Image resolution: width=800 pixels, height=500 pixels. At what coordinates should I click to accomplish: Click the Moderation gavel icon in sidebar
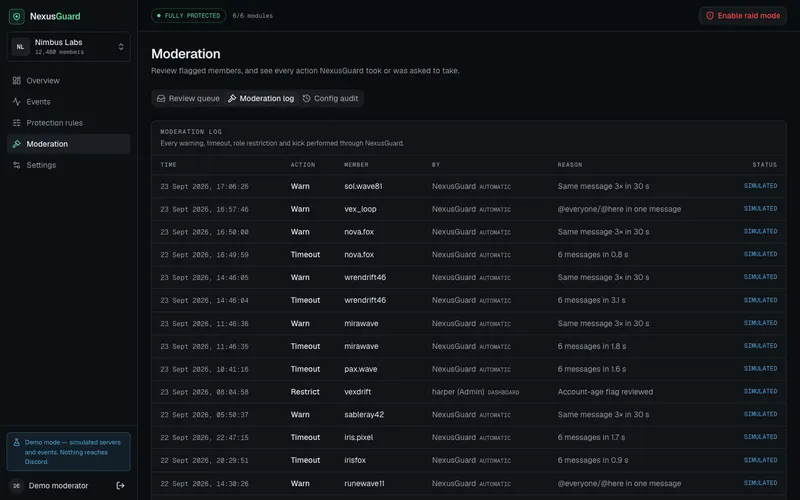point(16,144)
